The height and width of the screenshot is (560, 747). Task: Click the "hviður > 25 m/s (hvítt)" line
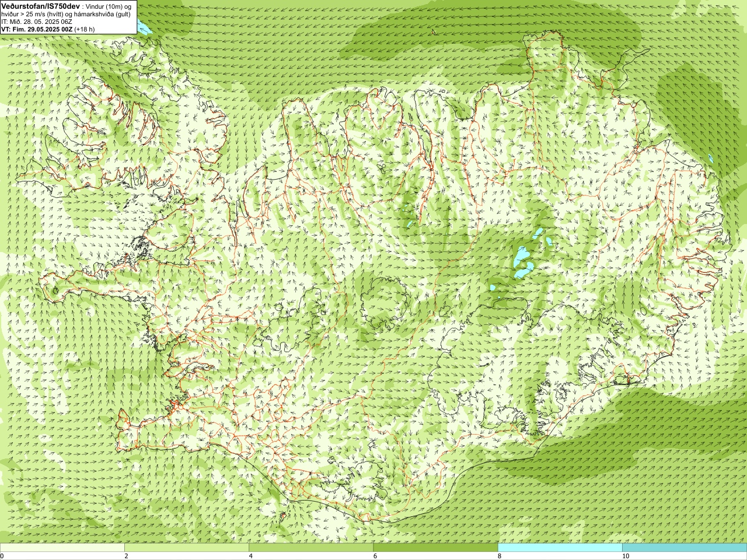pyautogui.click(x=32, y=14)
